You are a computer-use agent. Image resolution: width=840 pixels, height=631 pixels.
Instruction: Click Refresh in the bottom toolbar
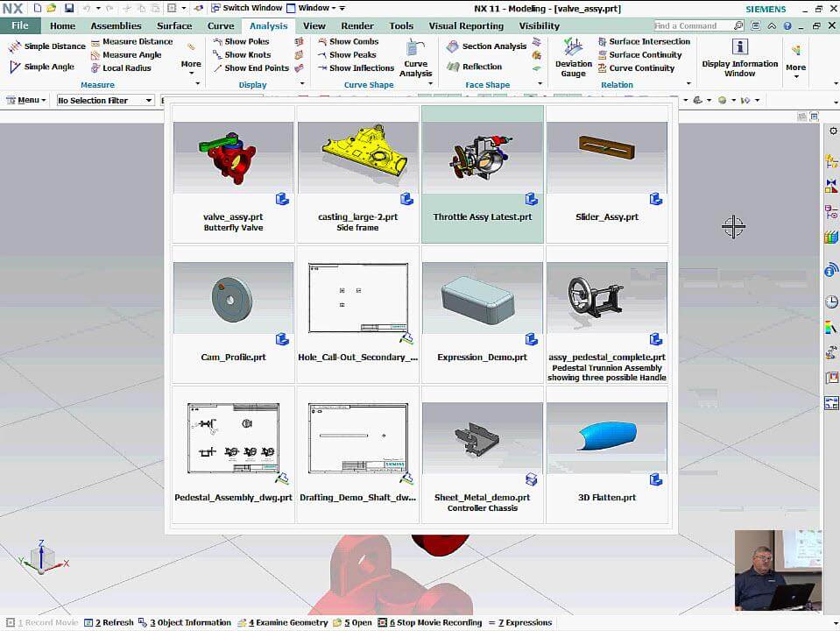click(x=109, y=622)
